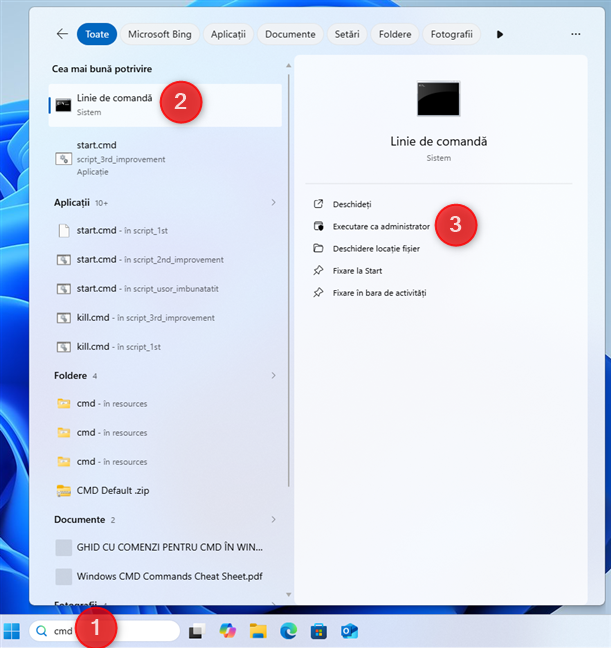Click the taskbar search box containing cmd

coord(105,631)
